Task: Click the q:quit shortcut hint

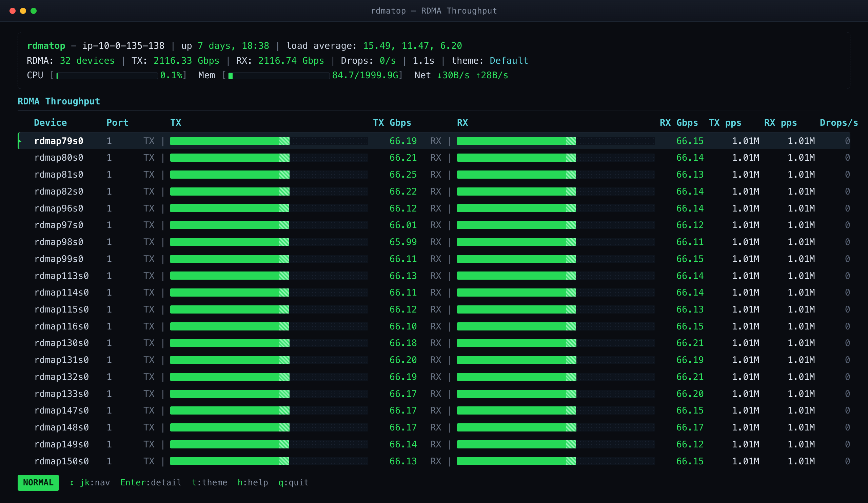Action: coord(294,483)
